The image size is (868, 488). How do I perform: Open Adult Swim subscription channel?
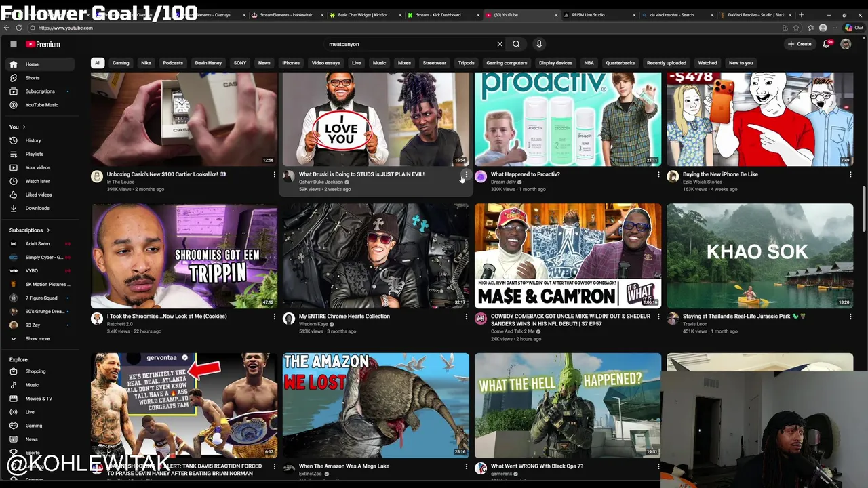point(41,243)
